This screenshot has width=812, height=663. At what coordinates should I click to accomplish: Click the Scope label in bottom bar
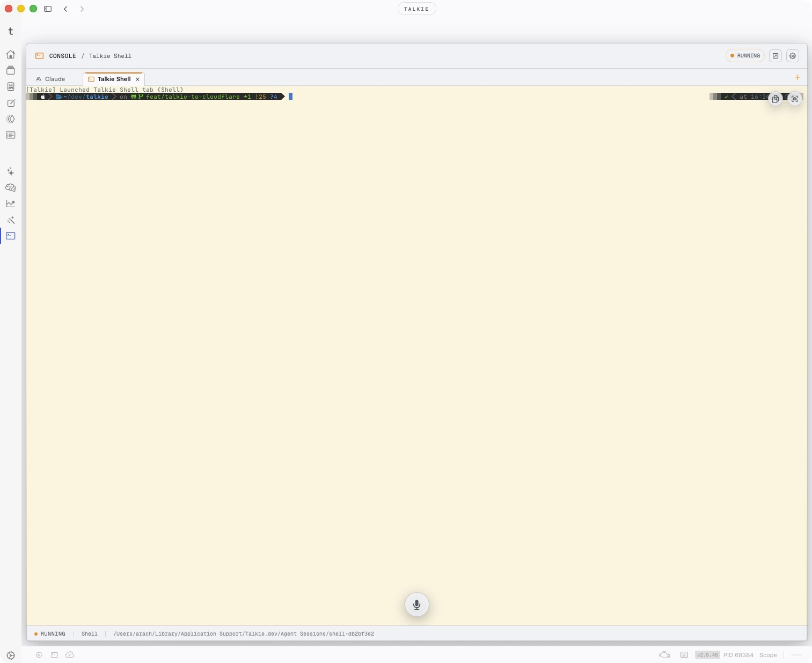[768, 655]
